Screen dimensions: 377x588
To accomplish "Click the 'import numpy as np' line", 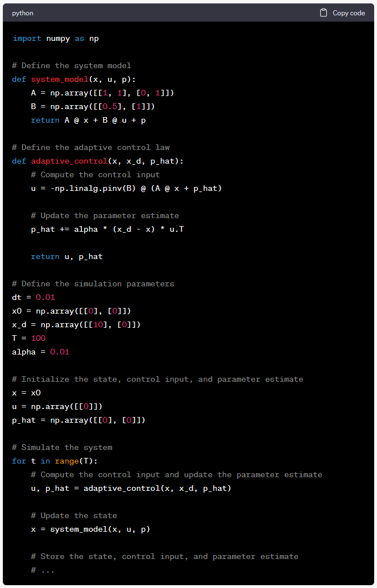I will click(x=55, y=38).
